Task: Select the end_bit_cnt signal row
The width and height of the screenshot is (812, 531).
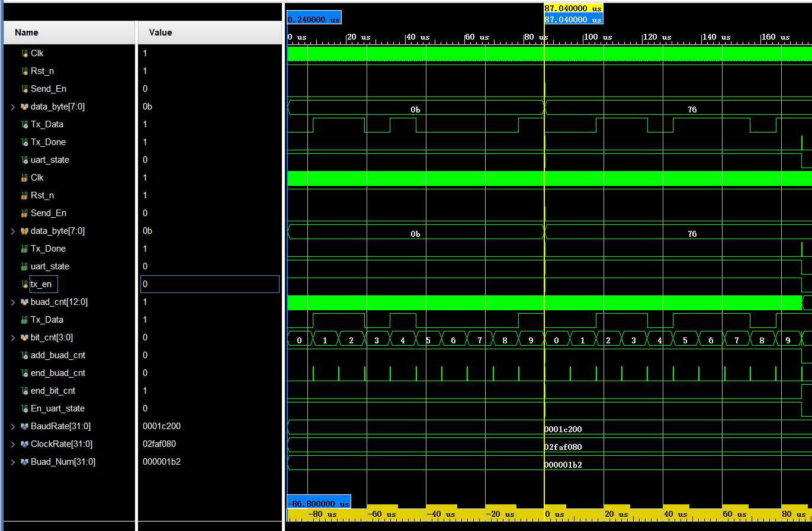Action: 53,391
